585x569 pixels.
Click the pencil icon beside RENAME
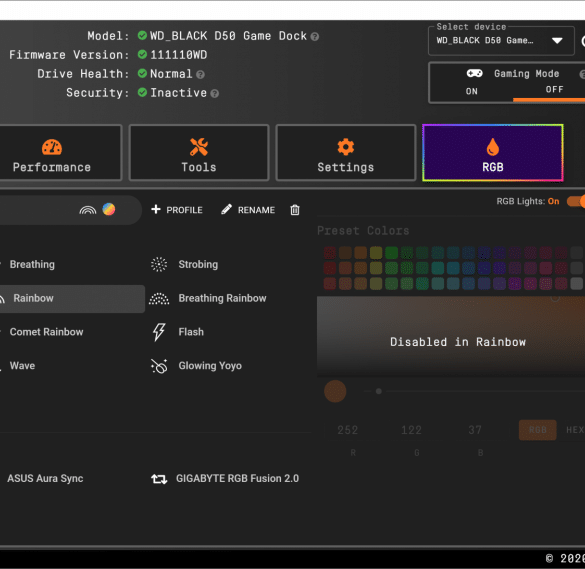click(226, 209)
